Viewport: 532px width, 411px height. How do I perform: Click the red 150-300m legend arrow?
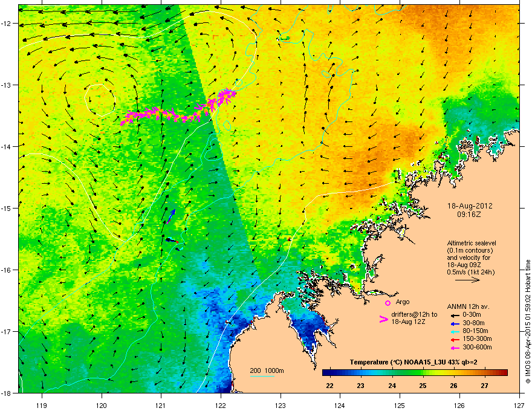[x=454, y=340]
